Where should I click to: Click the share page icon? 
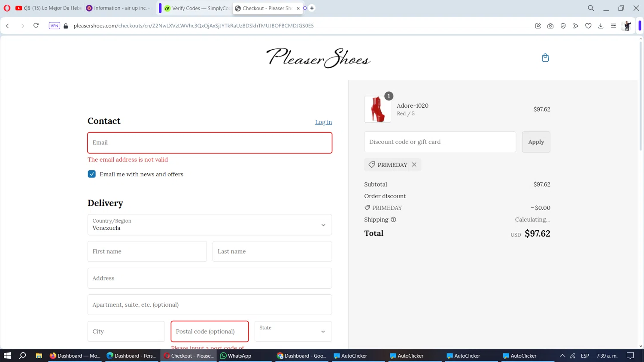(538, 26)
